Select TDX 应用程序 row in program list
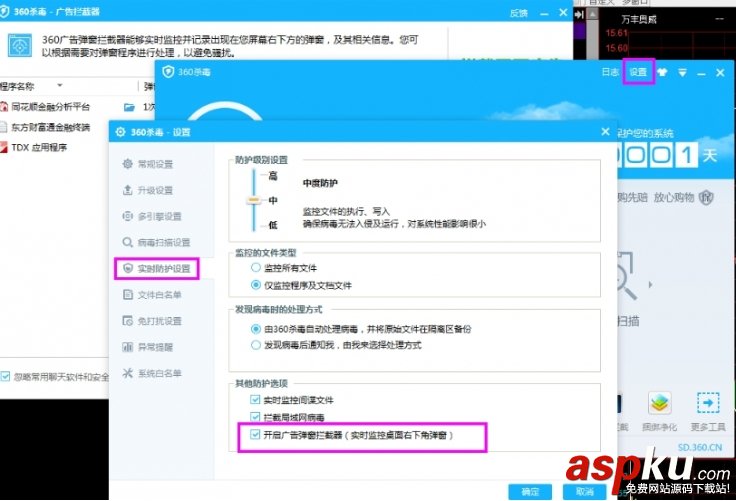736x501 pixels. (x=39, y=147)
